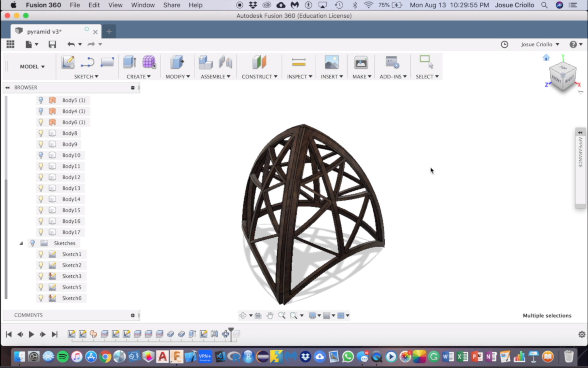This screenshot has width=588, height=368.
Task: Toggle visibility bulb of Body5 (1)
Action: pos(41,100)
